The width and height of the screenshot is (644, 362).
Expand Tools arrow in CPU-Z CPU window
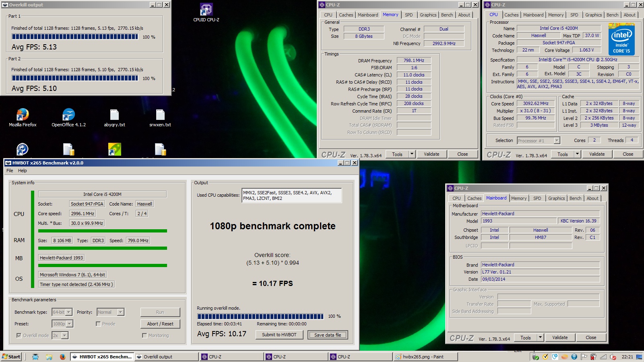(x=577, y=154)
